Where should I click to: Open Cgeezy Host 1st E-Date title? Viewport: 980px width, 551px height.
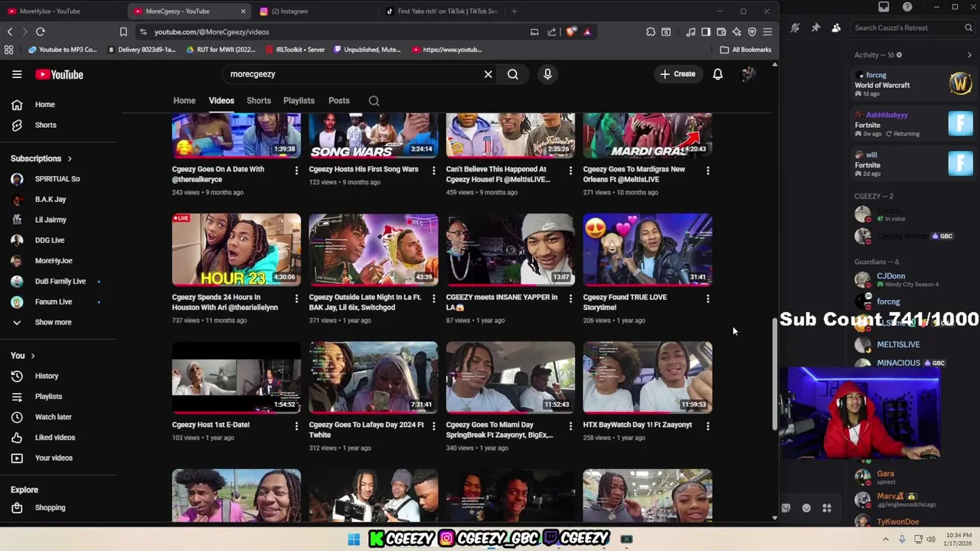tap(211, 425)
